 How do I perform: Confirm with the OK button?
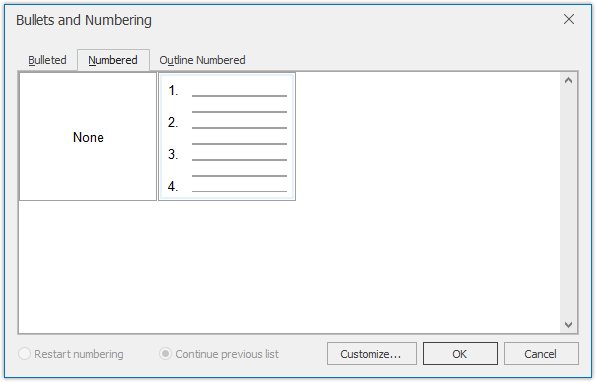(460, 354)
